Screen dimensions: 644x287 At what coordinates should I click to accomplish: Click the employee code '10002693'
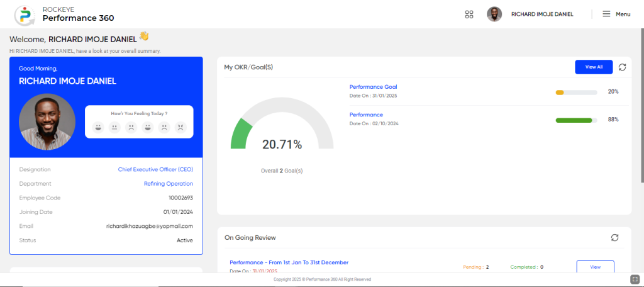tap(180, 198)
